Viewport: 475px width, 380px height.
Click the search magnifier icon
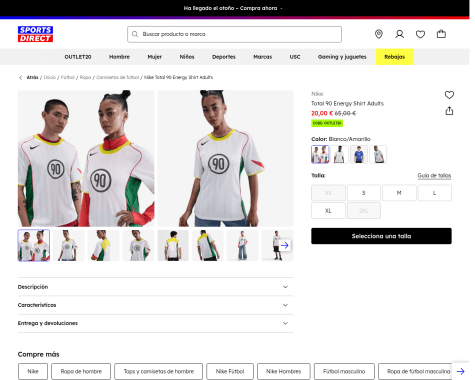point(135,34)
